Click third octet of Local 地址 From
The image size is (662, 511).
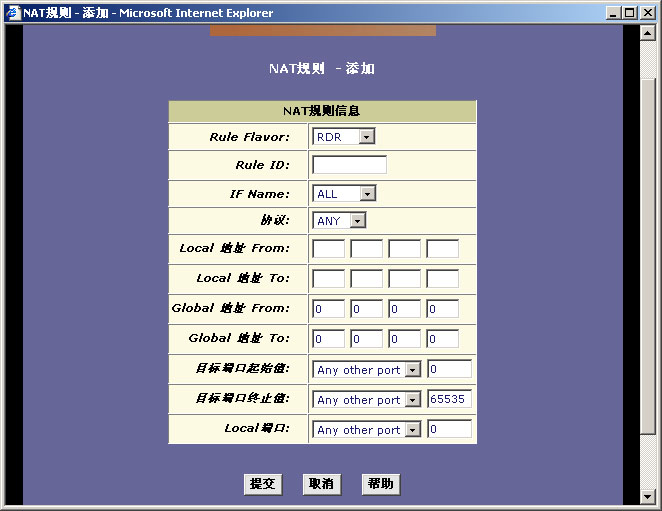coord(404,248)
